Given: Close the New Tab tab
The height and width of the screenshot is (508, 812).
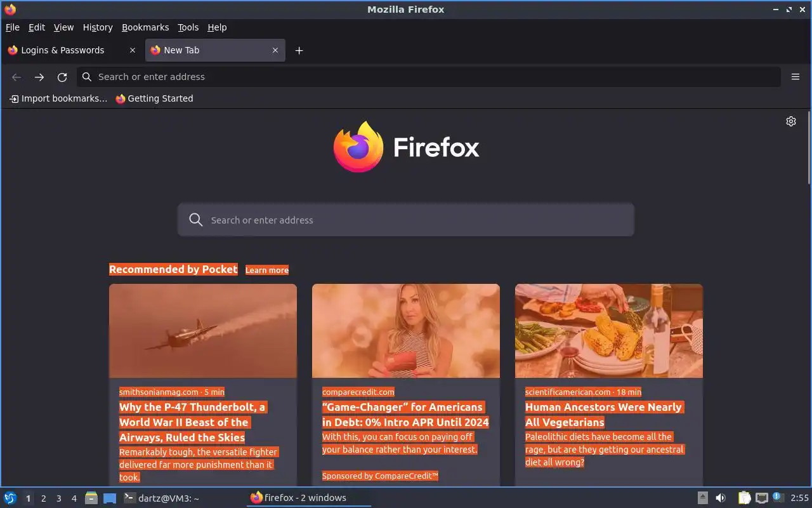Looking at the screenshot, I should 275,50.
